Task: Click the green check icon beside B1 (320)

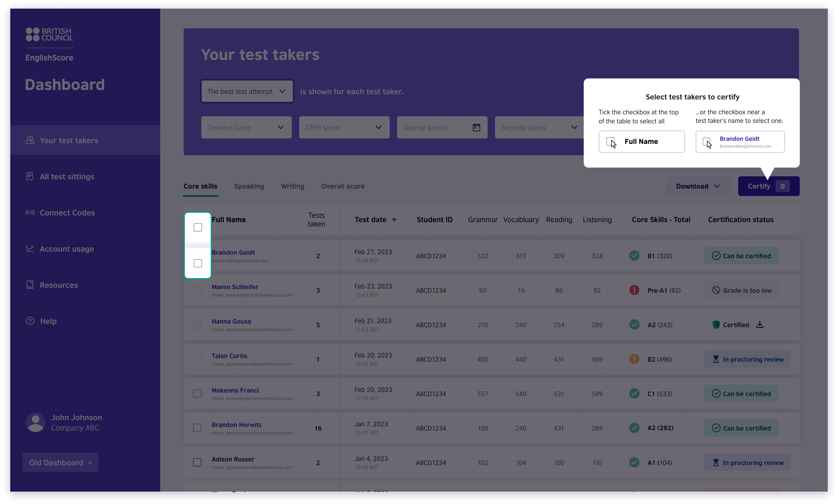Action: 634,255
